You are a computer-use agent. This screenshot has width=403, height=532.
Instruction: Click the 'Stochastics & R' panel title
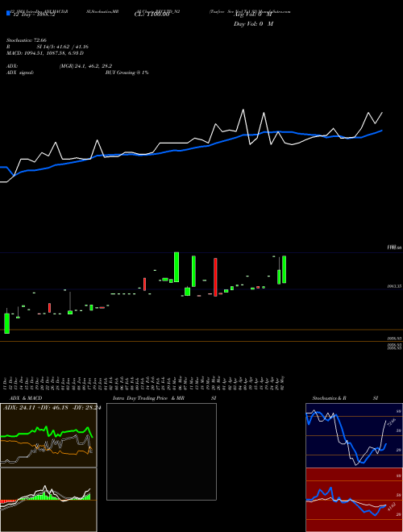[329, 398]
